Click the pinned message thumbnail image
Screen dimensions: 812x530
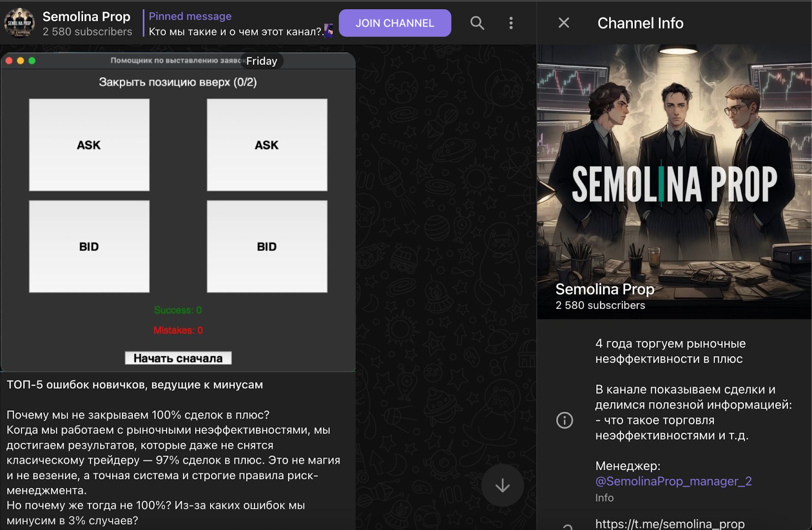pyautogui.click(x=329, y=30)
